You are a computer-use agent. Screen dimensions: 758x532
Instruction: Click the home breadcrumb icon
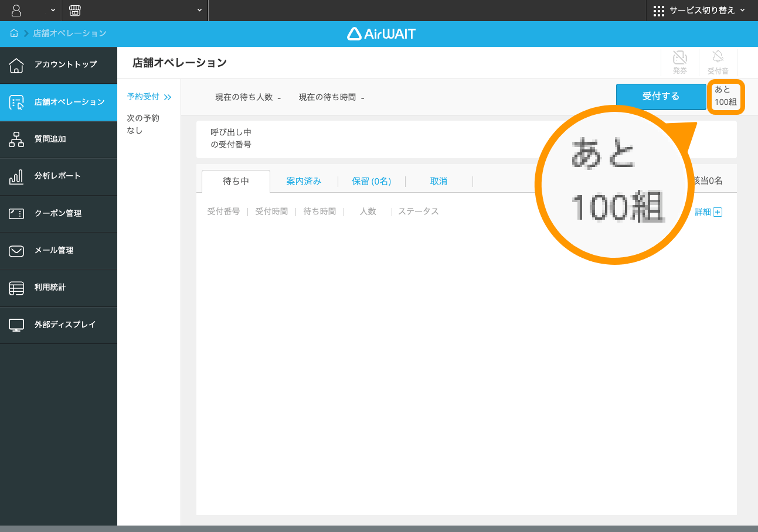13,33
